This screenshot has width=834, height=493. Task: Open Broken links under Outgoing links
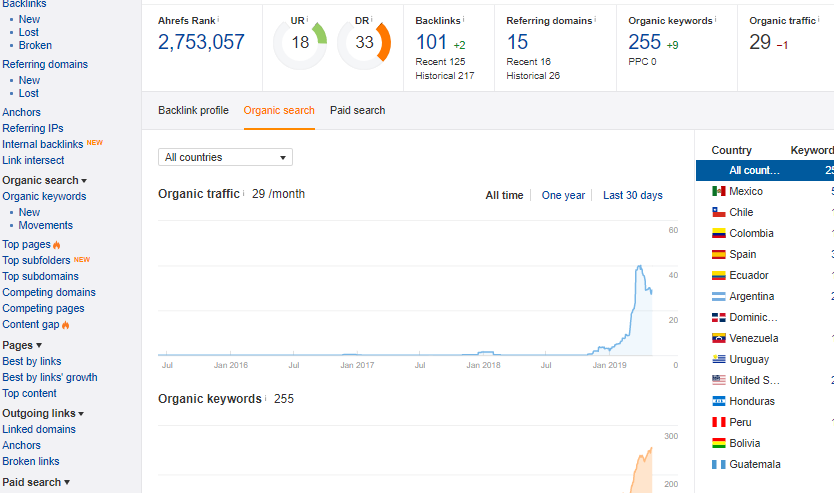tap(30, 461)
